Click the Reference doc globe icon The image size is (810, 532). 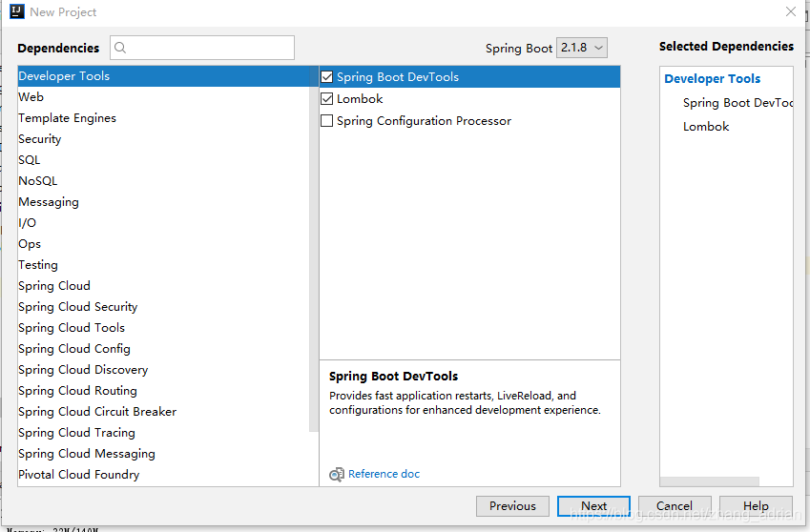(x=336, y=474)
